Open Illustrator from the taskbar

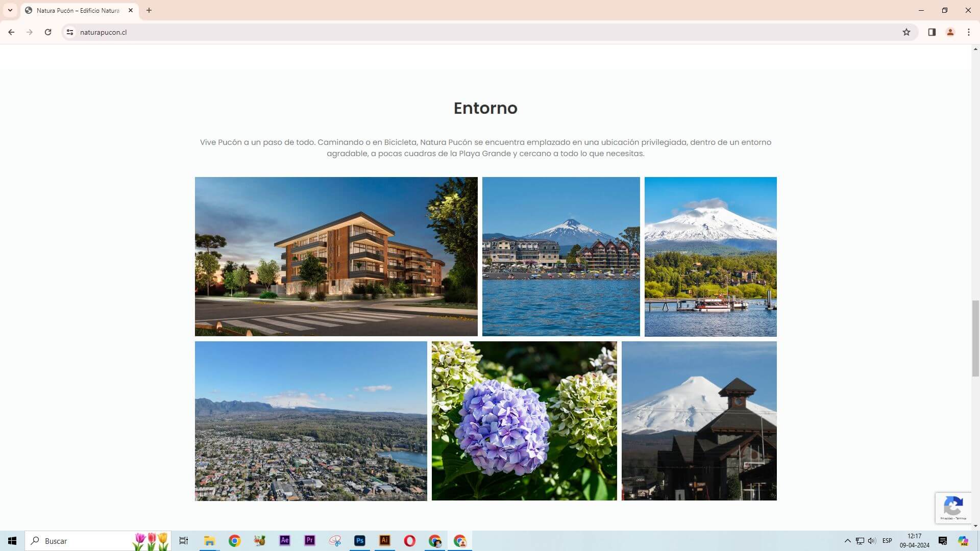coord(385,541)
